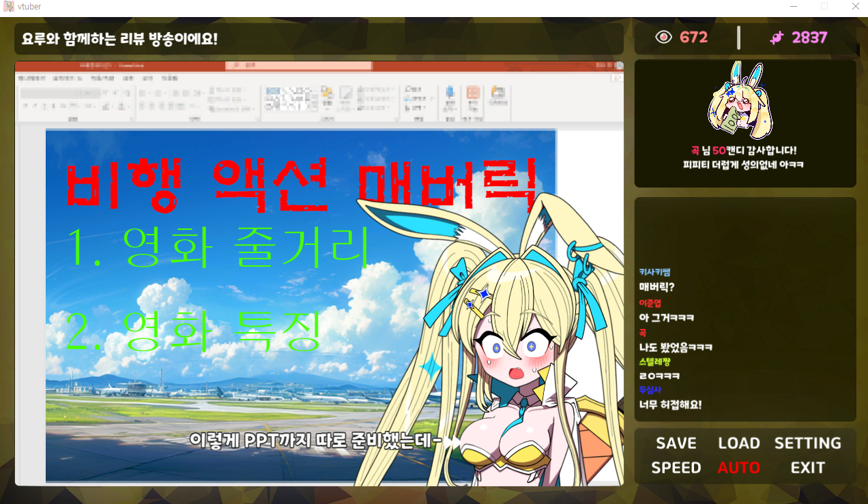Click slide title '비행 액션 매버릭'

[x=300, y=186]
